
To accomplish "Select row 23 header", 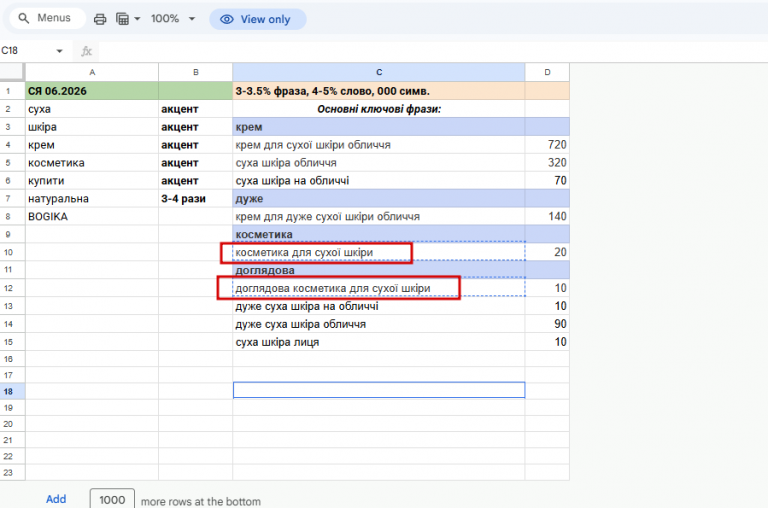I will click(12, 473).
